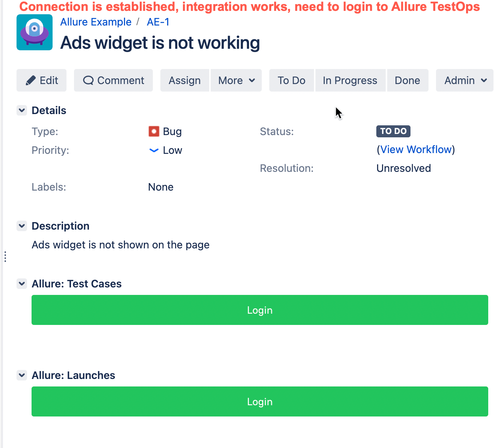Transition issue to Done
Viewport: 504px width, 448px height.
(x=407, y=80)
